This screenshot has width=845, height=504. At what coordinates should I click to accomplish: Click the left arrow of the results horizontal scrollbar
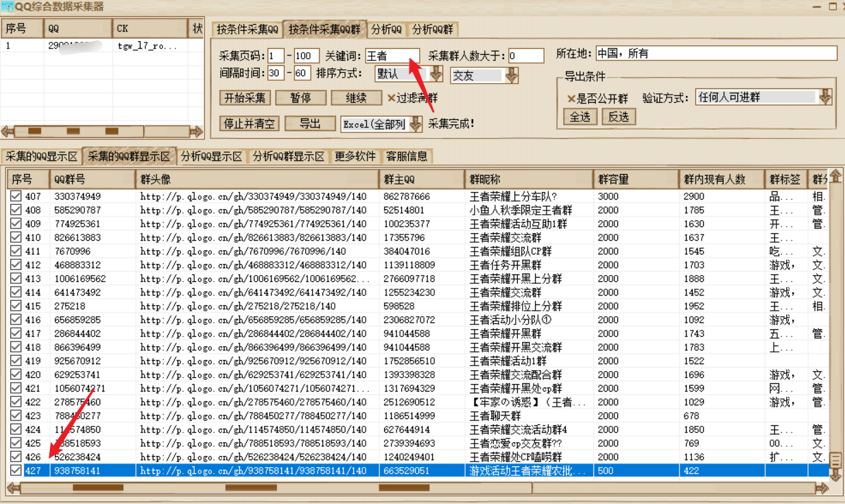click(13, 488)
